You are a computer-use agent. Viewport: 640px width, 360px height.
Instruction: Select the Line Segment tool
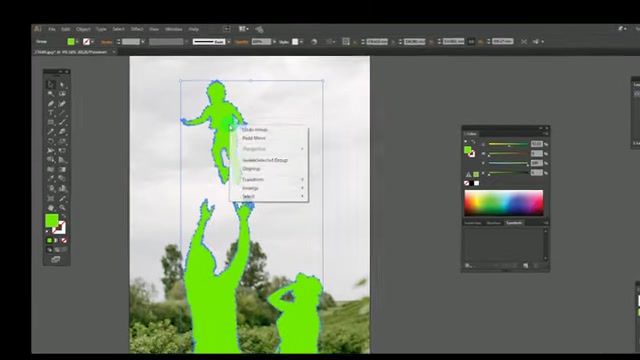coord(62,113)
